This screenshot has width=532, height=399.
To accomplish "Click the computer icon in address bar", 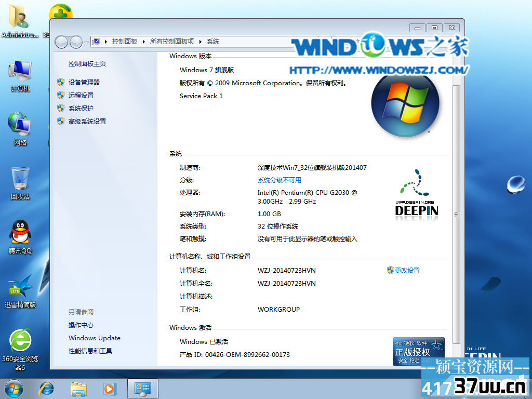I will pos(96,42).
